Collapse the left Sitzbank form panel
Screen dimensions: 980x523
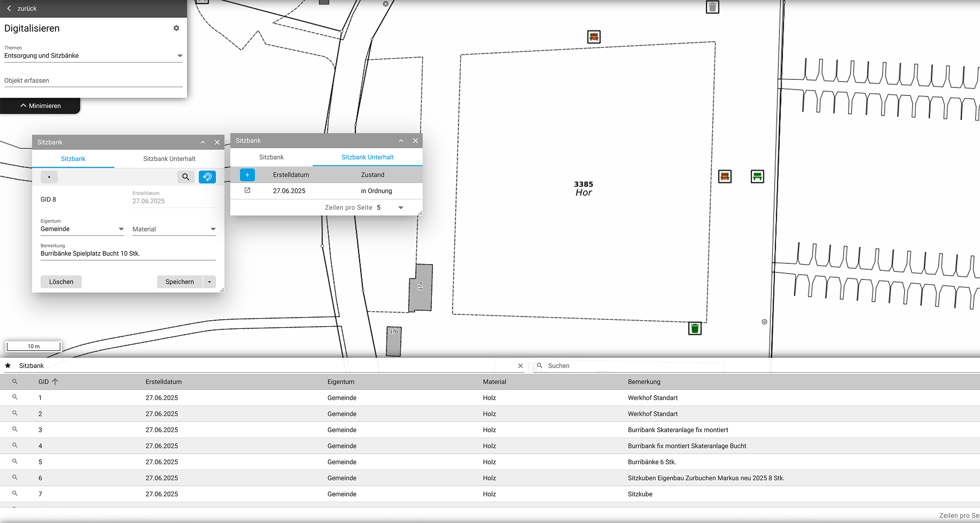tap(203, 142)
